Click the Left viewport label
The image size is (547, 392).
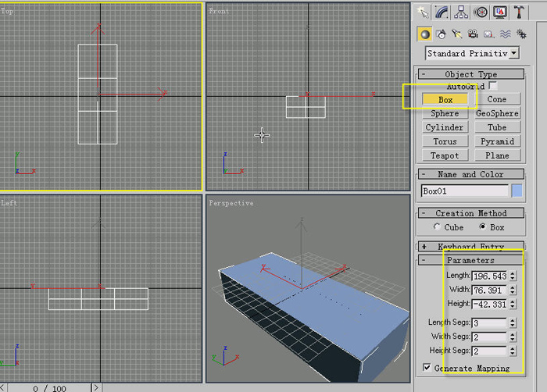(9, 203)
